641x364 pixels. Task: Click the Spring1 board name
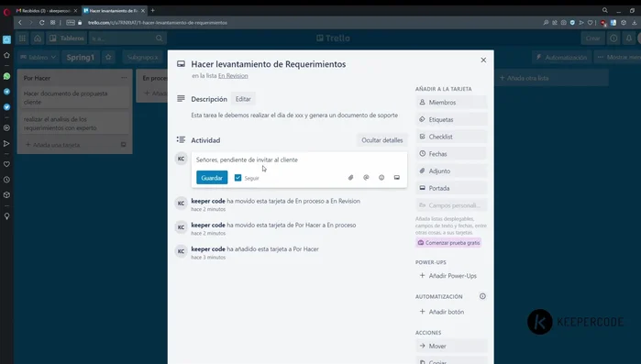click(x=80, y=57)
